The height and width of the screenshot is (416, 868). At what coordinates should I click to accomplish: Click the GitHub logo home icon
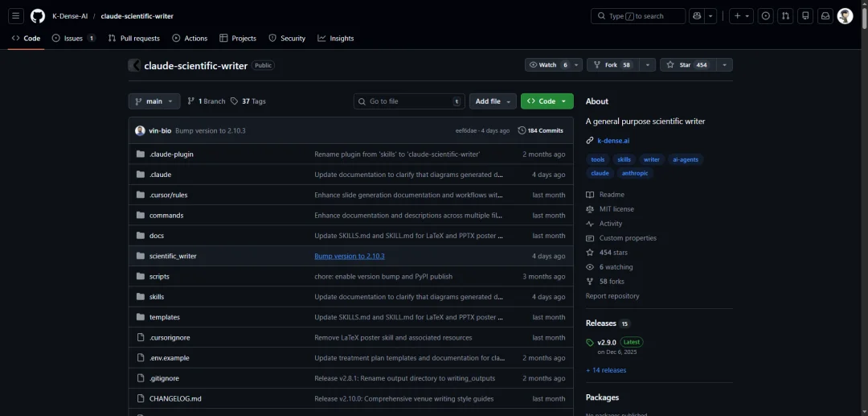[38, 16]
